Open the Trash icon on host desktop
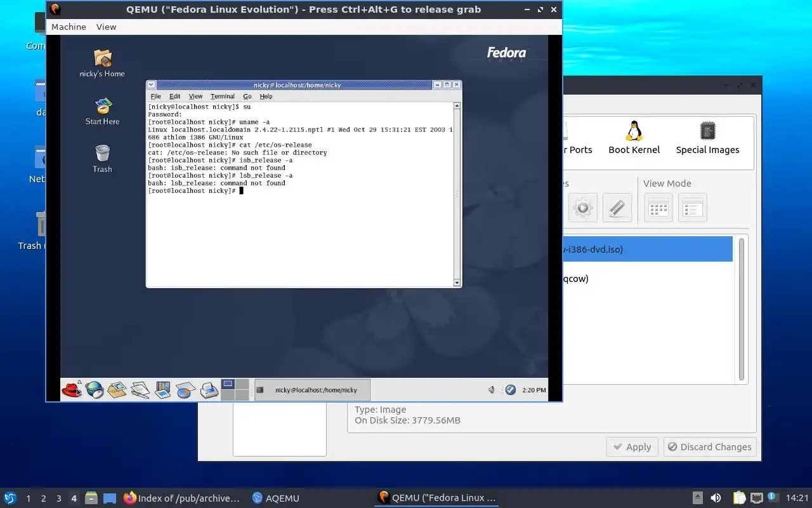The image size is (812, 508). pos(33,231)
